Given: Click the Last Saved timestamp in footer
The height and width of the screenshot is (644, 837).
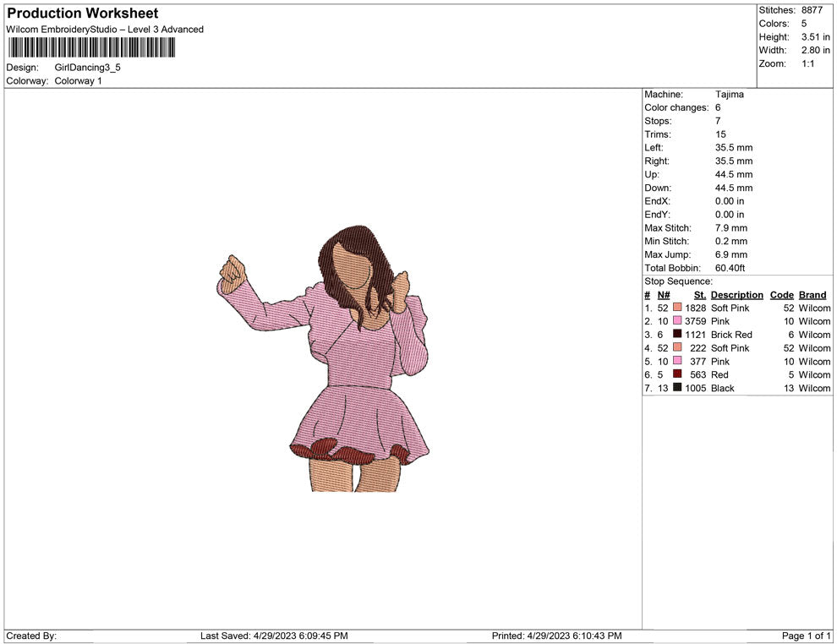Looking at the screenshot, I should pos(274,636).
